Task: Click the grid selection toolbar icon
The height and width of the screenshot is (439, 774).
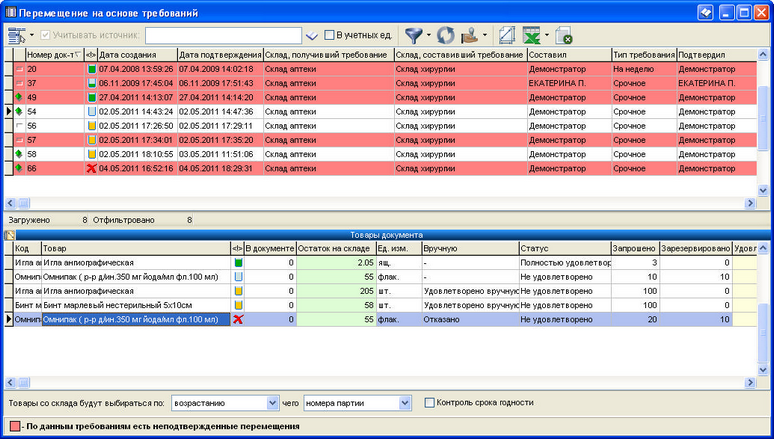Action: pos(17,35)
